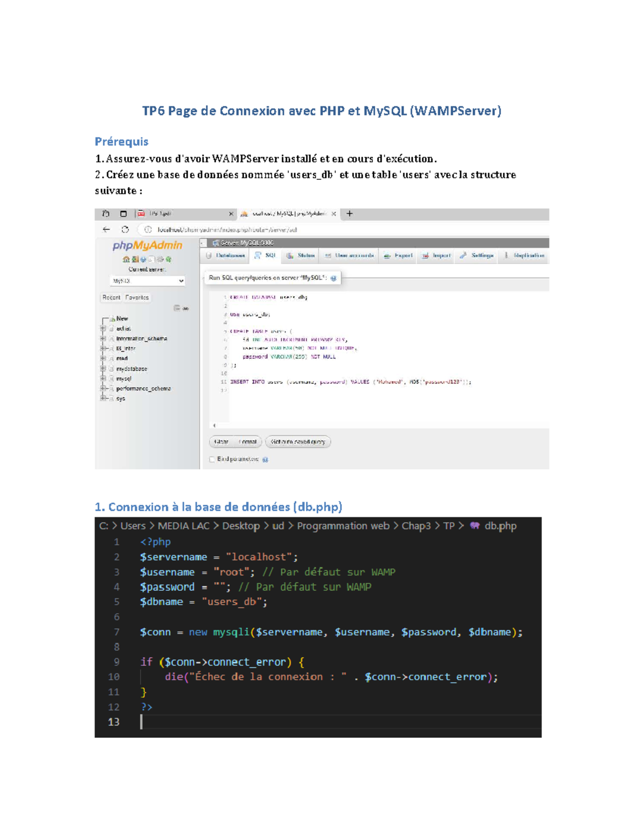
Task: Click the 'Users' breadcrumb segment in the editor
Action: (133, 526)
